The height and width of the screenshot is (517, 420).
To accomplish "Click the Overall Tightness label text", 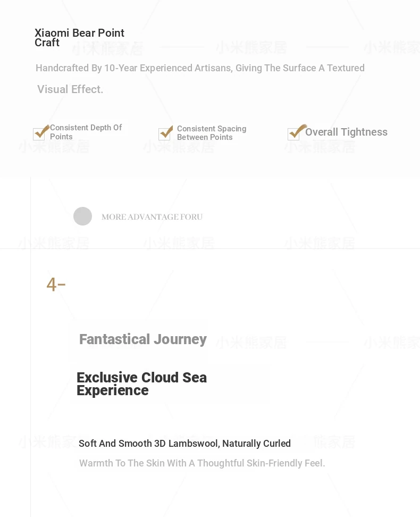I will (346, 132).
